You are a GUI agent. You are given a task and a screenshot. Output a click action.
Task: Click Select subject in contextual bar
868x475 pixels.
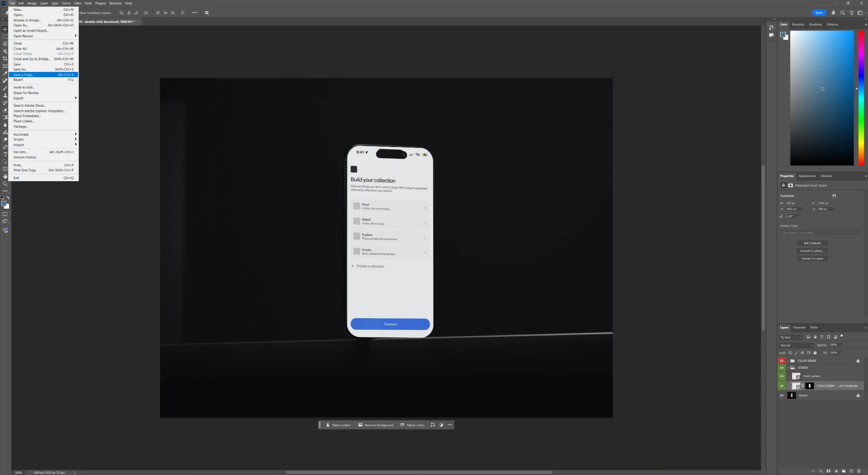[338, 425]
